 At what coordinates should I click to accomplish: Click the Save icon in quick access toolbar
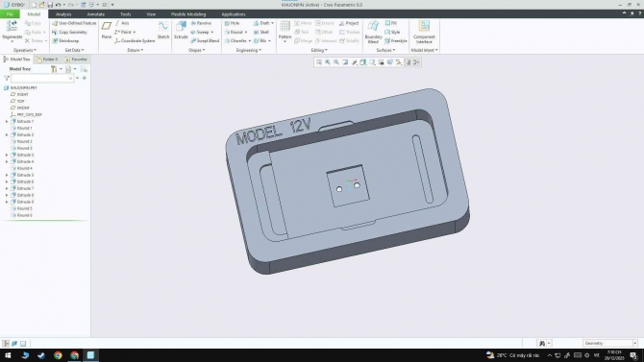(50, 5)
